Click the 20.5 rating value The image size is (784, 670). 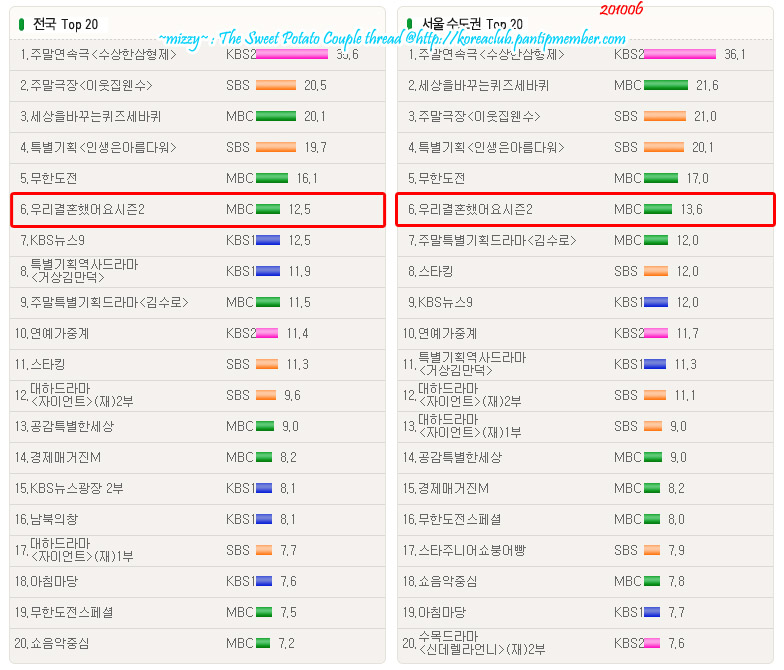click(316, 86)
